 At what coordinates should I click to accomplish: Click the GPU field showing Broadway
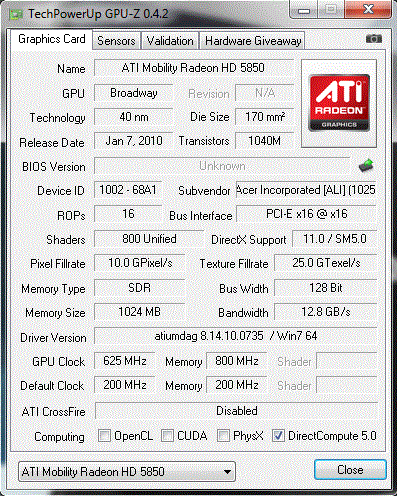(133, 93)
